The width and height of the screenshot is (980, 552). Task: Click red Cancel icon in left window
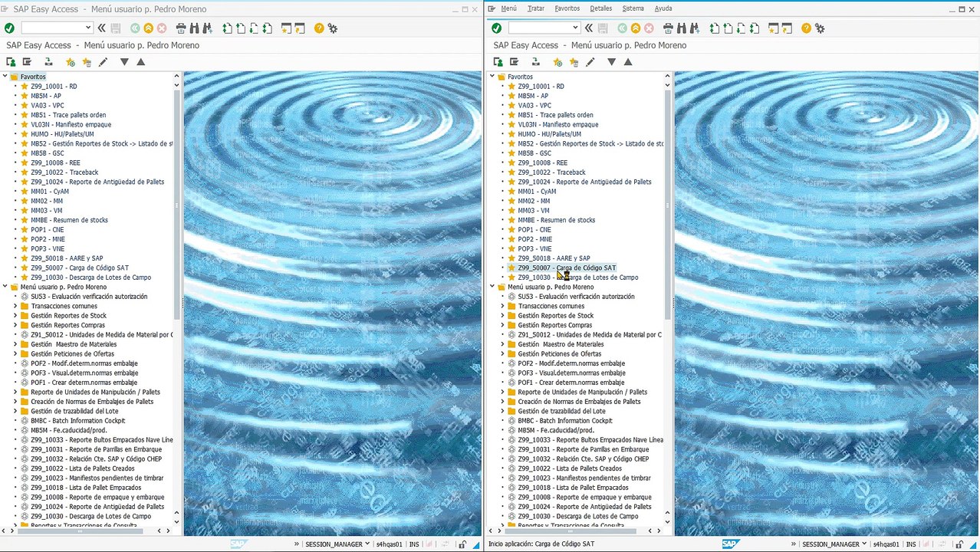[x=161, y=28]
